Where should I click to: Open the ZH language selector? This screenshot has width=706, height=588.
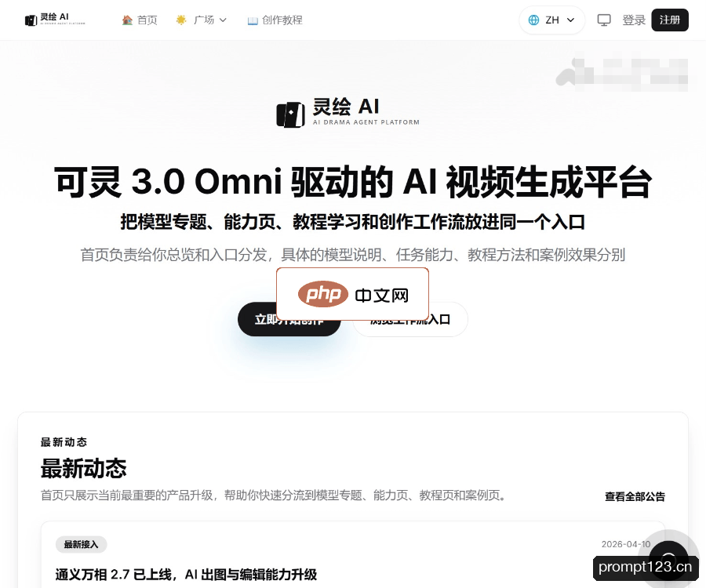[x=552, y=20]
